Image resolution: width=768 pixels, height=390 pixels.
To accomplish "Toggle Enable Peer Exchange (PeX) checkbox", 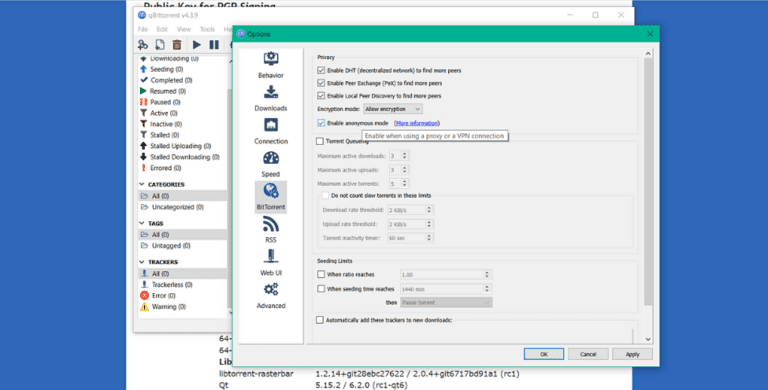I will (321, 83).
